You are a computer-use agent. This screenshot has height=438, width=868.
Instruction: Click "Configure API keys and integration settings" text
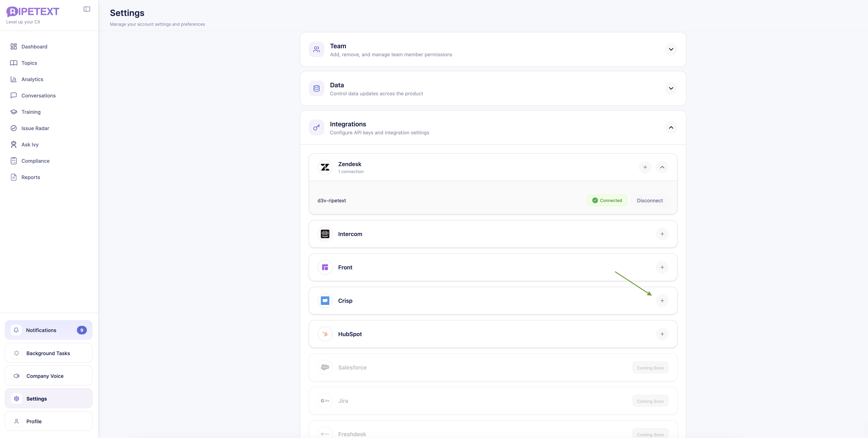tap(379, 133)
